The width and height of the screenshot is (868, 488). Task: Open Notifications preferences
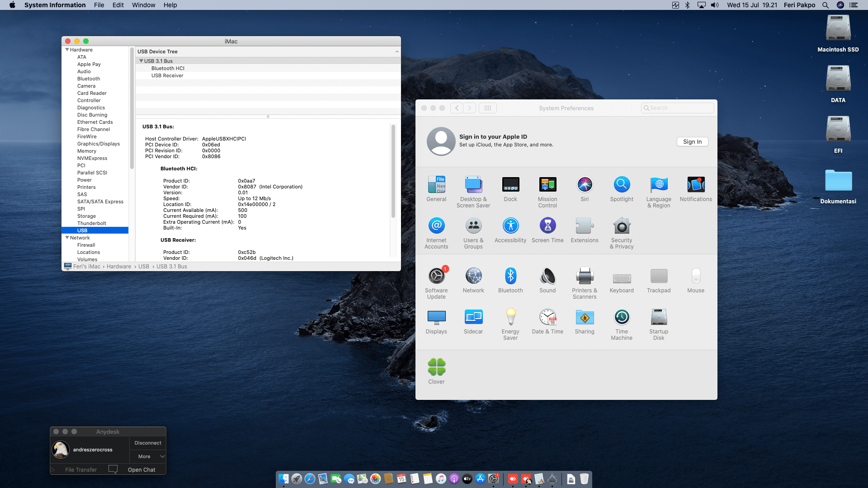(696, 188)
